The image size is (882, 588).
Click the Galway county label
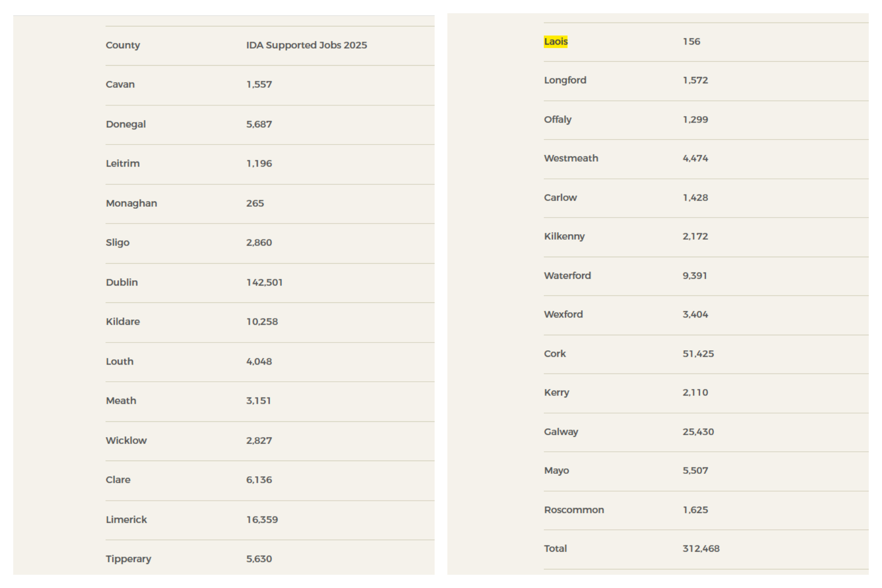561,432
